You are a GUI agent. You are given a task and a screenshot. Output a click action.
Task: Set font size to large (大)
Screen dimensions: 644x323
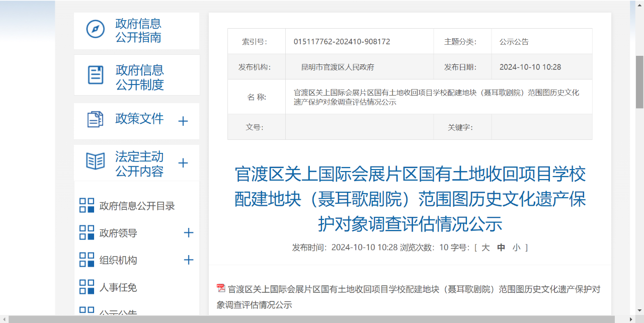point(486,248)
